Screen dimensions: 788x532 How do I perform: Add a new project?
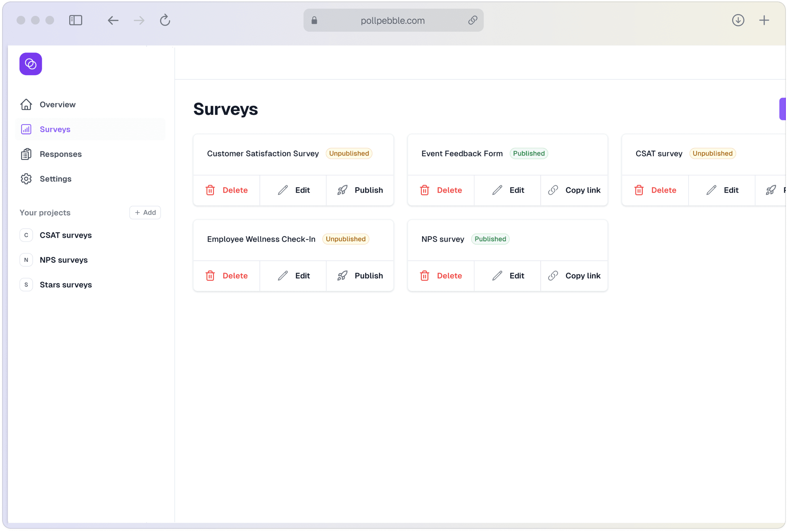pos(145,213)
